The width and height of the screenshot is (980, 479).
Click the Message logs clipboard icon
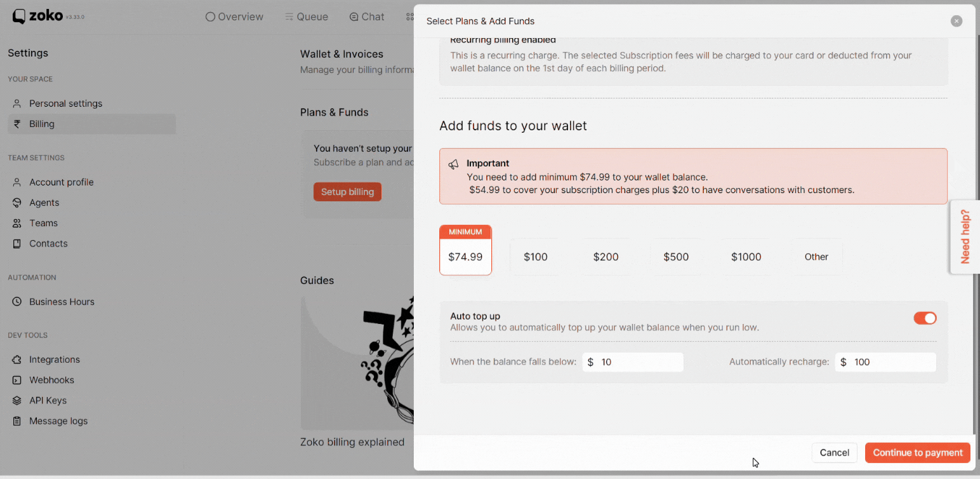click(x=17, y=421)
